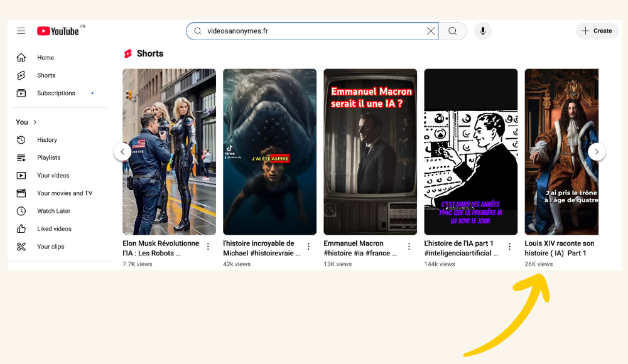Expand the You section
Viewport: 628px width, 364px height.
(x=26, y=122)
